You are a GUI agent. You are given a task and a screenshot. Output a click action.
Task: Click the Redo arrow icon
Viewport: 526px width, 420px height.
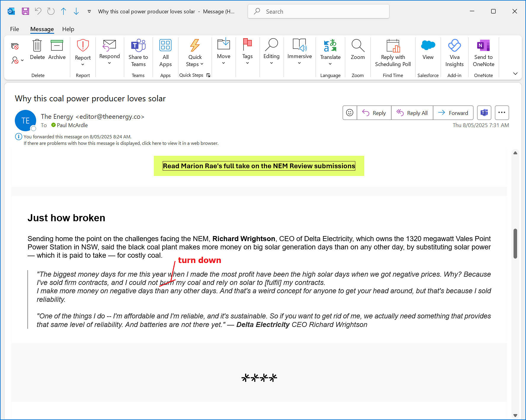point(51,11)
